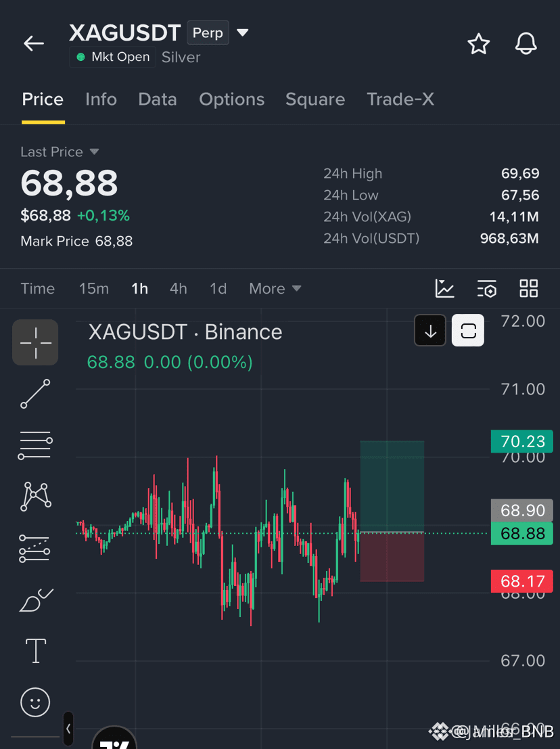Select the long/short position forecasting tool
The image size is (560, 749).
34,548
